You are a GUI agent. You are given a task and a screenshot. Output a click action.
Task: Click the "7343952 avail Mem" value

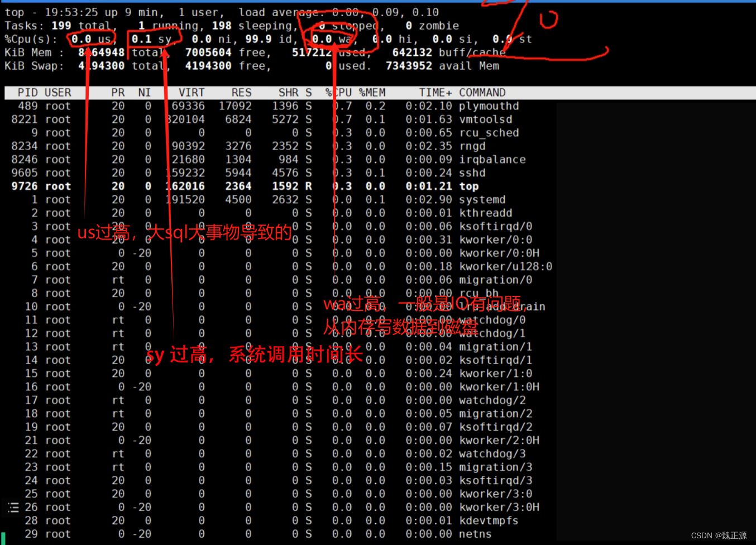[x=442, y=66]
